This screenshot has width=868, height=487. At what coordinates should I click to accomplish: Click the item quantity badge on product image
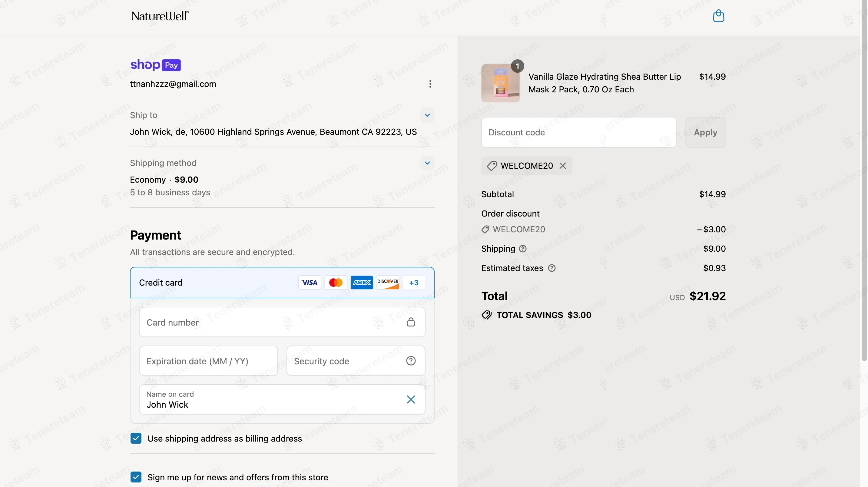click(x=517, y=66)
